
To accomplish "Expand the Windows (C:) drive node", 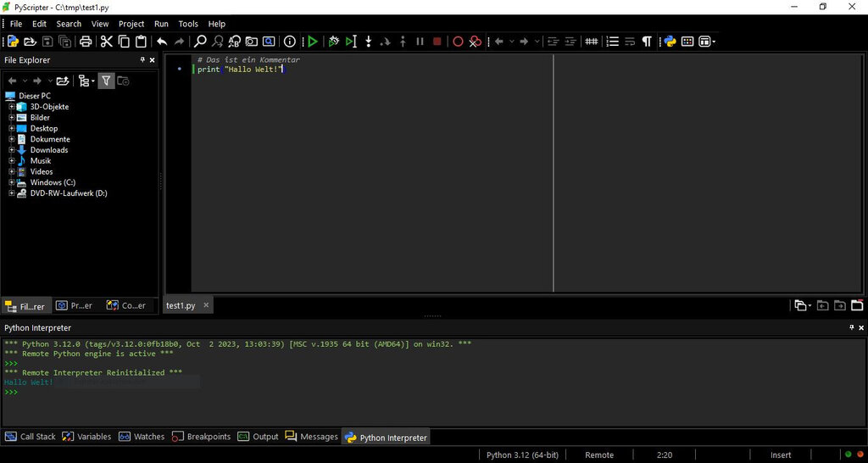I will [12, 182].
